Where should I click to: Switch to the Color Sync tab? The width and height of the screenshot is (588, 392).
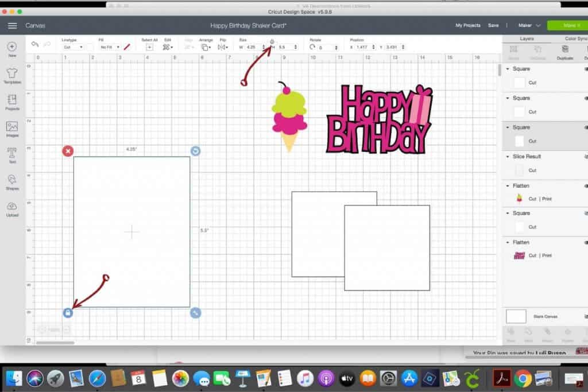tap(576, 38)
